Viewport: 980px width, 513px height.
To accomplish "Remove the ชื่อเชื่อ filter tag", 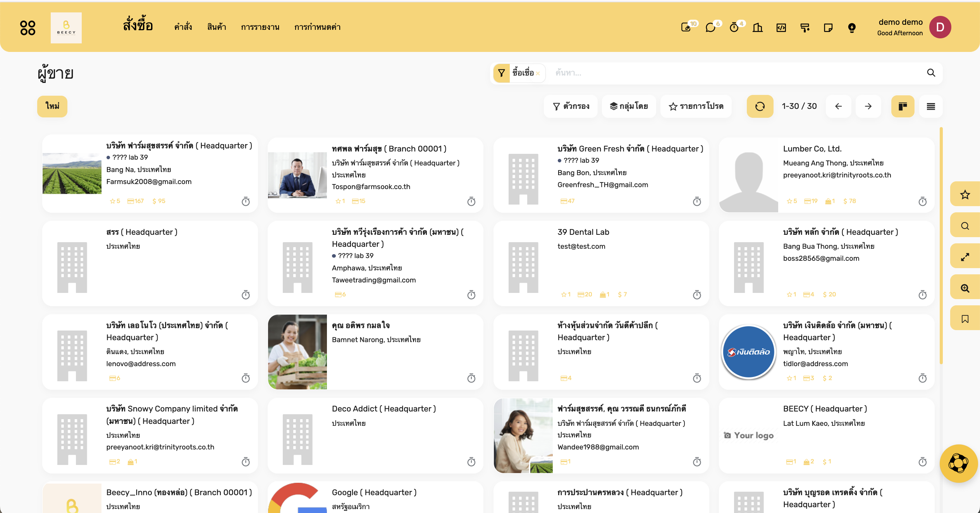I will click(538, 73).
